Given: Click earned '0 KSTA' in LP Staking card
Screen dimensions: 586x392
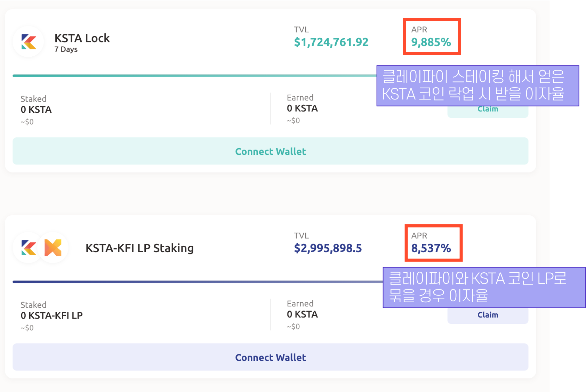Looking at the screenshot, I should pyautogui.click(x=302, y=314).
